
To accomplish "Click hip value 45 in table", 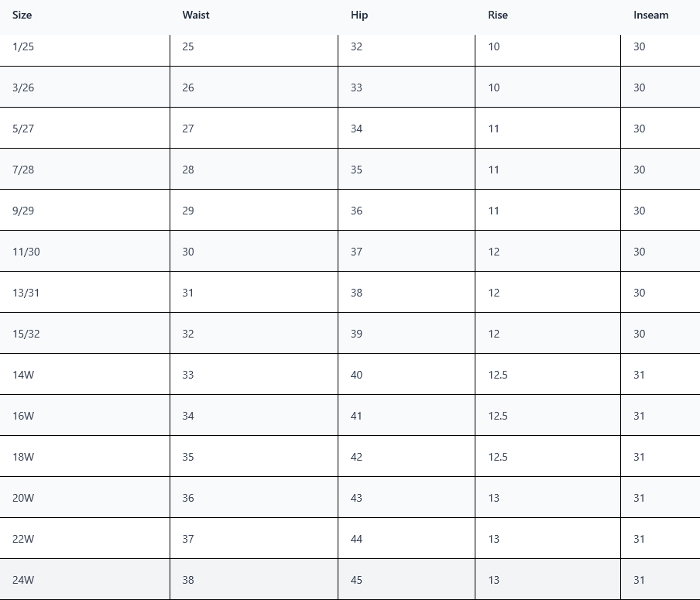I will [x=356, y=581].
